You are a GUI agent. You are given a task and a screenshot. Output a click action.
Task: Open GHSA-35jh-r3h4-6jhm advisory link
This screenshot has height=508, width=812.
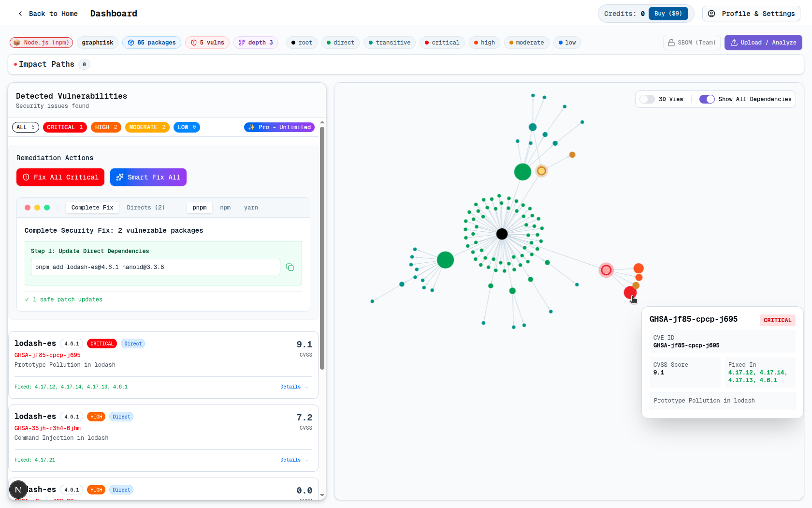(x=47, y=428)
